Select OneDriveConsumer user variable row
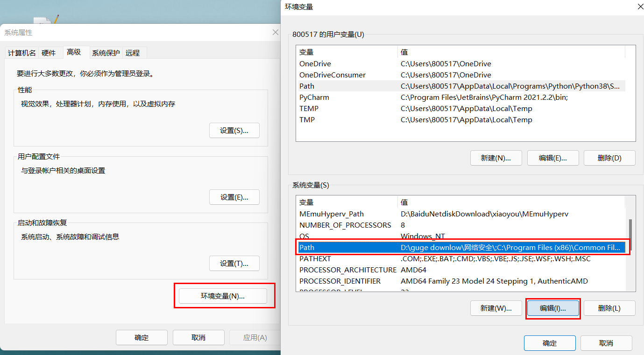This screenshot has width=644, height=355. [x=461, y=75]
